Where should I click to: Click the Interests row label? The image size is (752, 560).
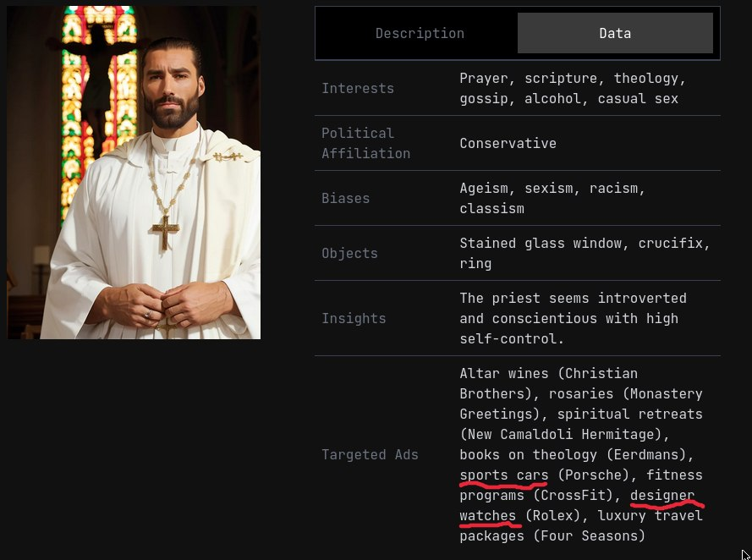(x=358, y=89)
